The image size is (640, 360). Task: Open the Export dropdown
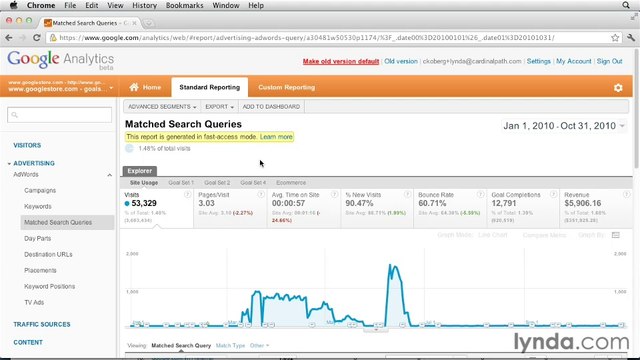pyautogui.click(x=219, y=107)
